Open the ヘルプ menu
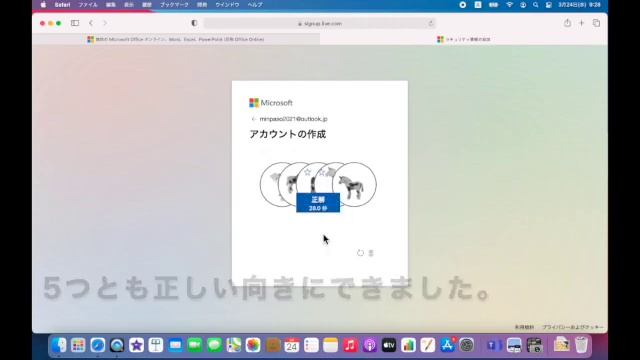The height and width of the screenshot is (360, 640). [255, 5]
